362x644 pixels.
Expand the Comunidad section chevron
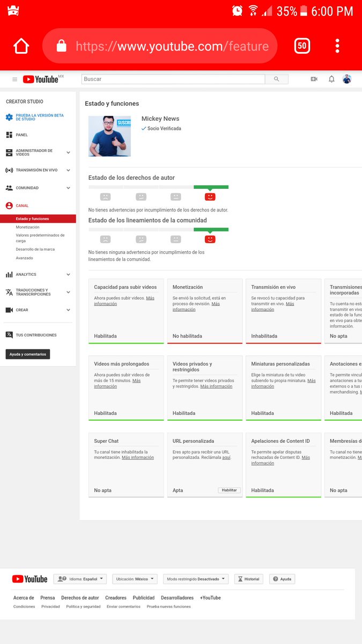(68, 188)
